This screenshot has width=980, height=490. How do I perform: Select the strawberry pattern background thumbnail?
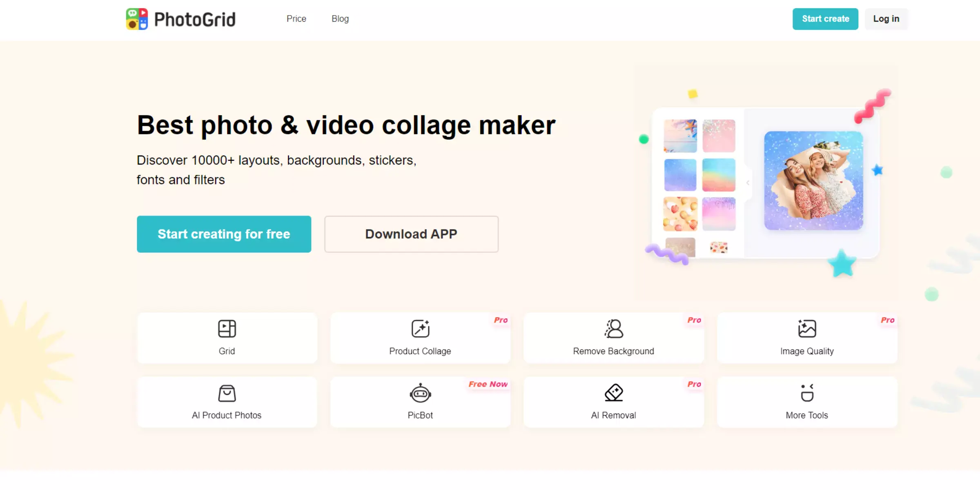tap(680, 214)
